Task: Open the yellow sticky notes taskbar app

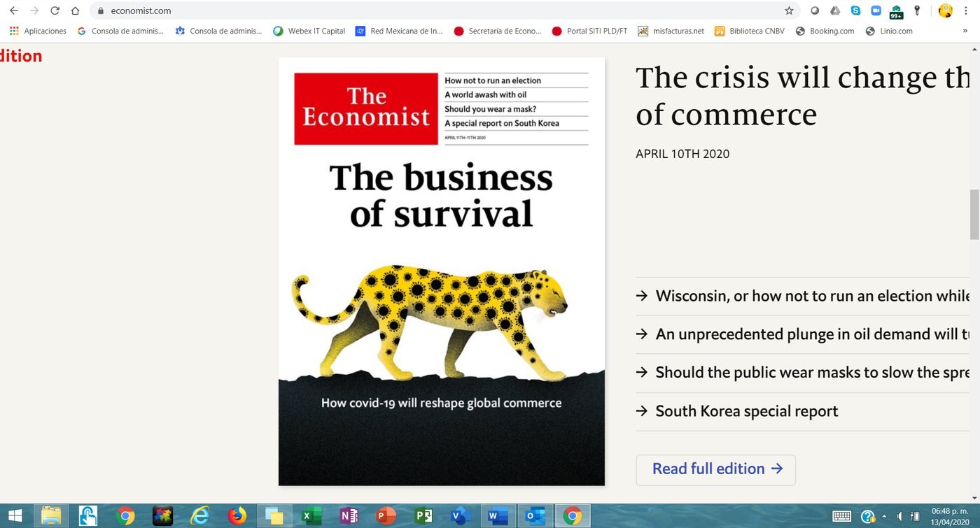Action: coord(274,516)
